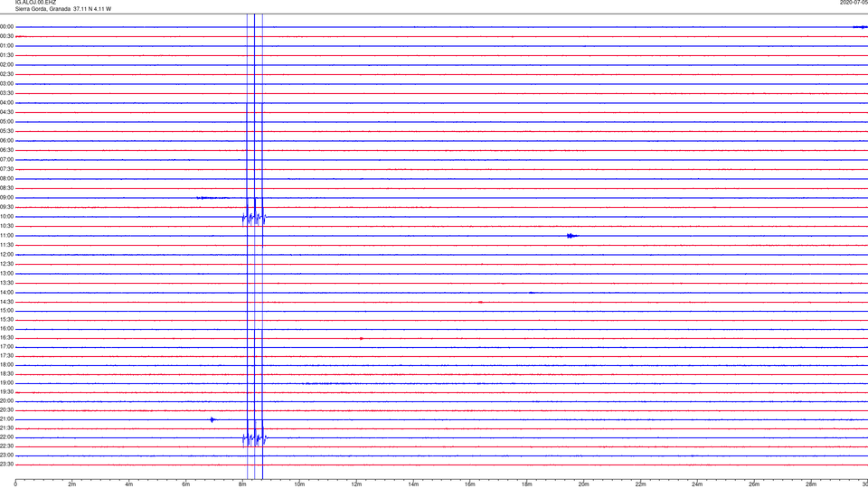Click the burst at the end of the 00:00 trace
868x488 pixels.
(860, 26)
